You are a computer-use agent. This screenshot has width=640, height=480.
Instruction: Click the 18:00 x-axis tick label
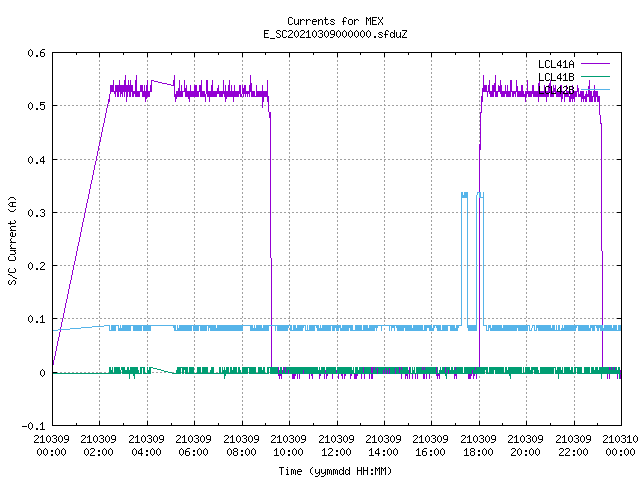478,452
